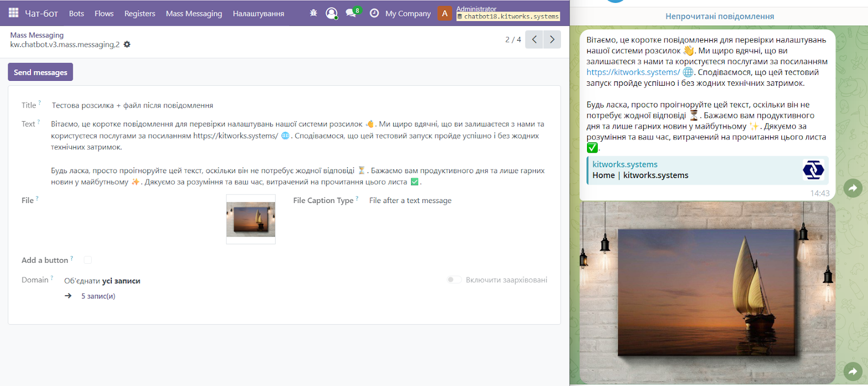Open the 5 запис(и) records link
This screenshot has width=868, height=386.
pos(98,296)
